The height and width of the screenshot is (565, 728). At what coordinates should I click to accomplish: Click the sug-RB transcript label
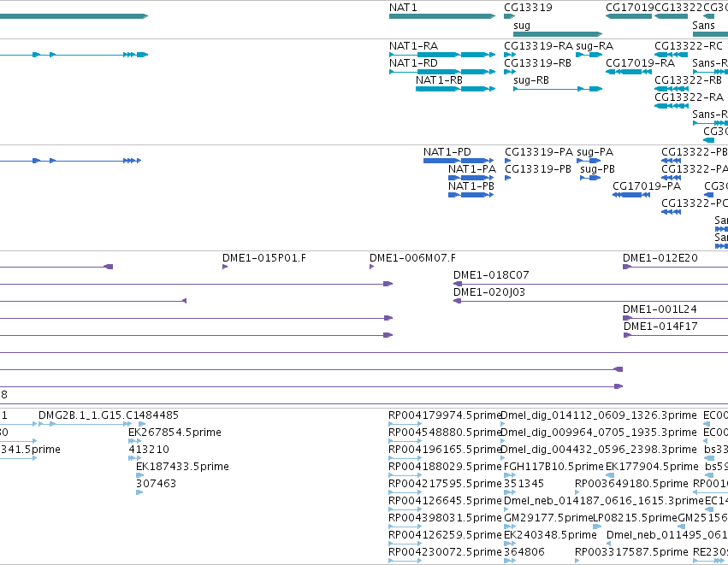(x=531, y=80)
